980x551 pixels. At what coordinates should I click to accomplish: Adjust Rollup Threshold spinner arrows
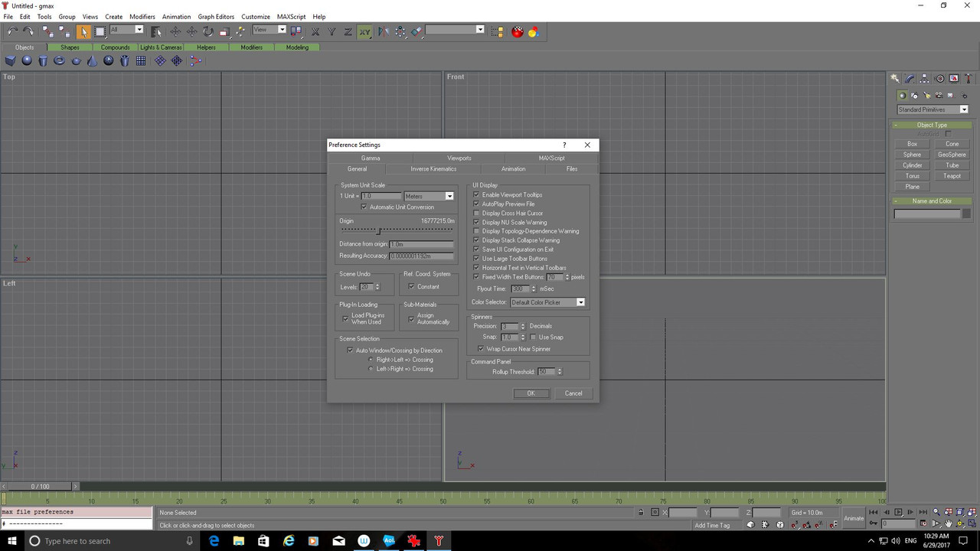559,372
